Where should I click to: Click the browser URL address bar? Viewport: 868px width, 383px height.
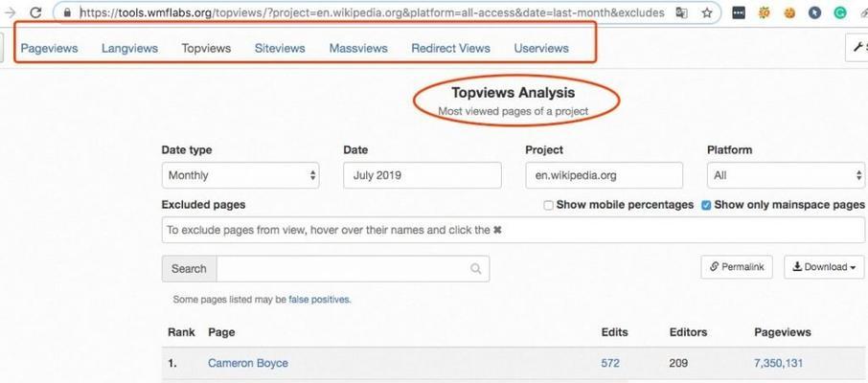(372, 12)
